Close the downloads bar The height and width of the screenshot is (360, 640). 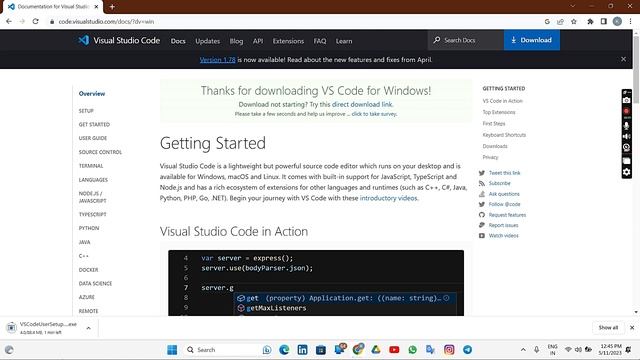point(632,328)
